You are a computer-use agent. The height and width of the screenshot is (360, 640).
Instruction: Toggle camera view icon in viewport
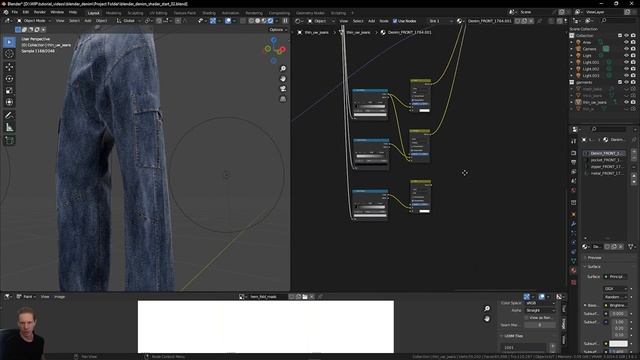283,89
